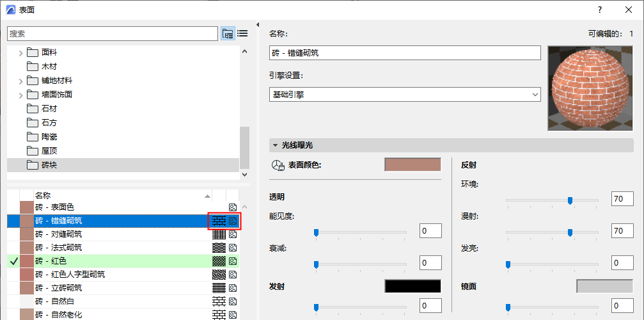This screenshot has width=644, height=320.
Task: Click texture icon of 砖 - 法式砌筑
Action: coord(233,248)
